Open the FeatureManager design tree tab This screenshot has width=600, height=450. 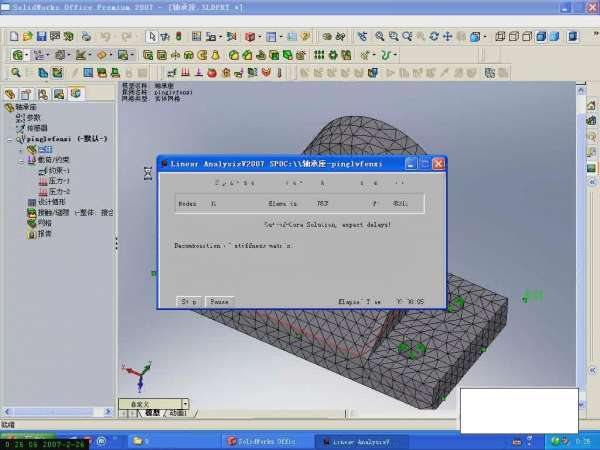(x=10, y=94)
